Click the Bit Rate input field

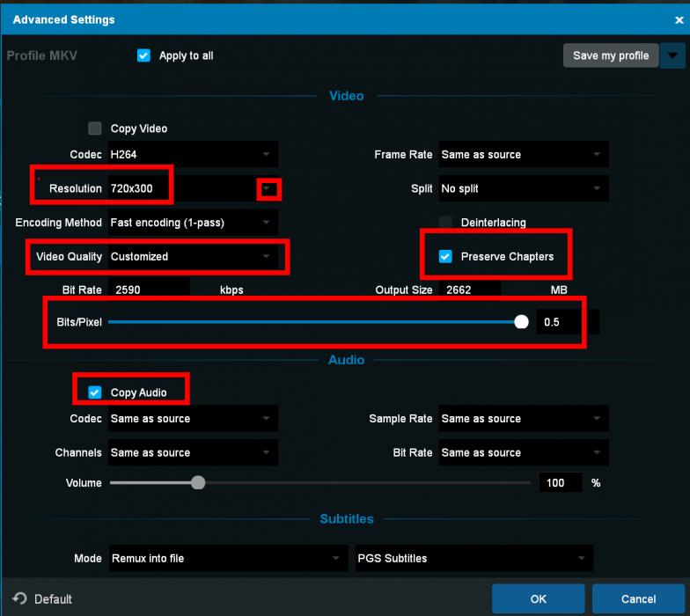(x=149, y=290)
